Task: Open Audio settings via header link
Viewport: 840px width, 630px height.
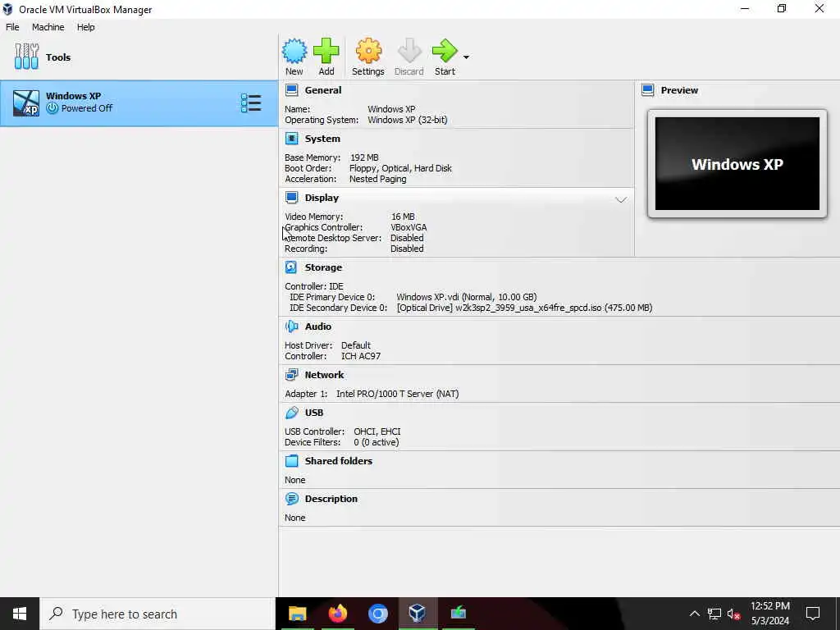Action: (318, 326)
